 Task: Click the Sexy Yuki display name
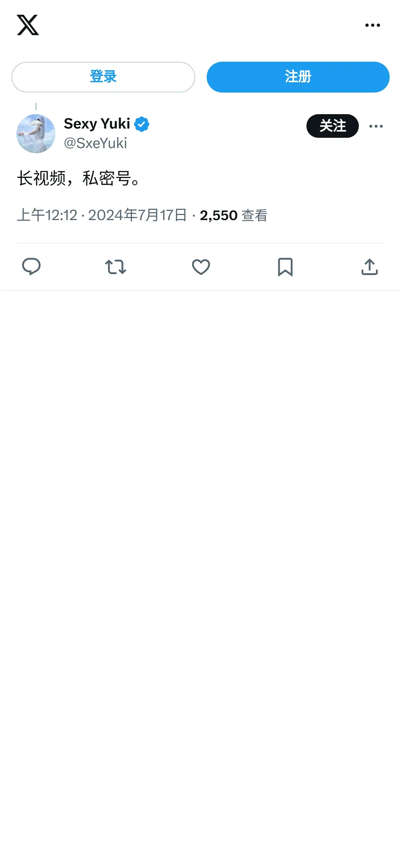click(97, 124)
